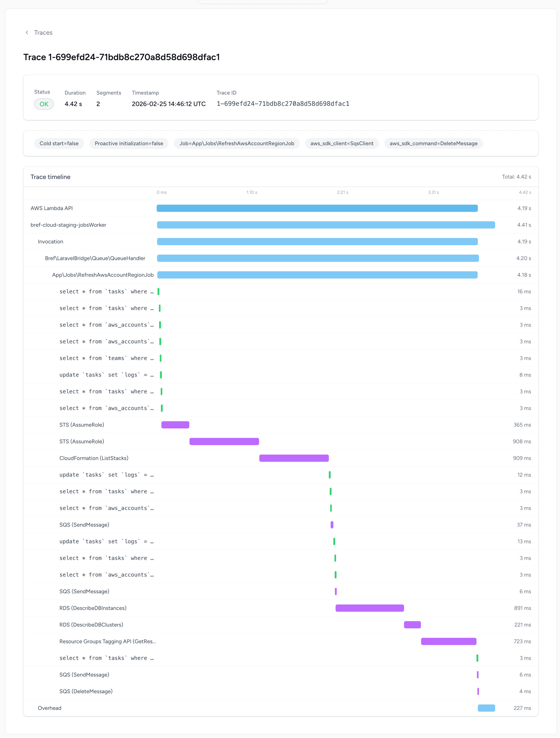Select the QueueHandler span label
Image resolution: width=560 pixels, height=738 pixels.
point(95,258)
